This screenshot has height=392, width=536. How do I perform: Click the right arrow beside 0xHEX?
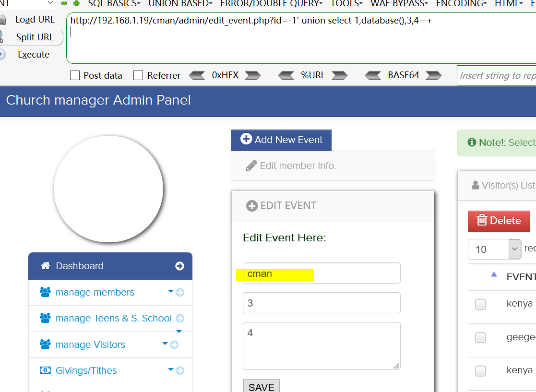(253, 75)
